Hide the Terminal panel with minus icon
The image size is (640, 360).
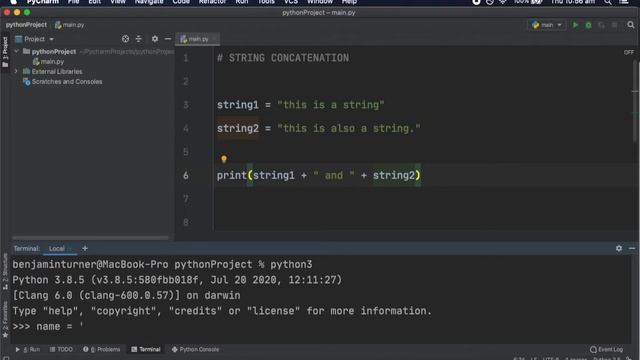coord(632,248)
